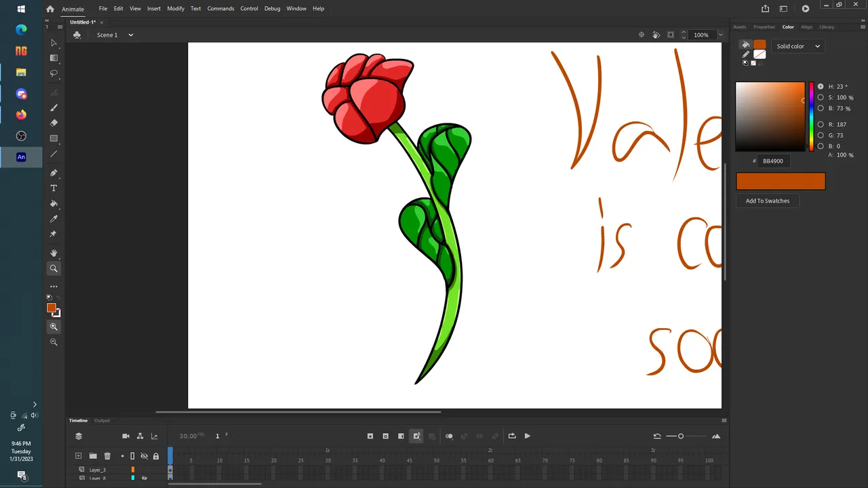Open the Solid color type dropdown
The width and height of the screenshot is (868, 488).
tap(798, 46)
